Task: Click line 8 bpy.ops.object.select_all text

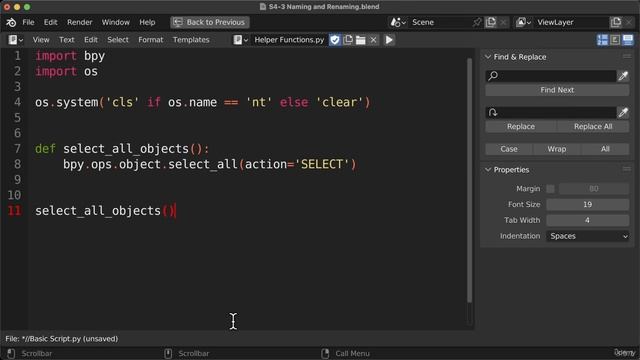Action: pyautogui.click(x=210, y=164)
